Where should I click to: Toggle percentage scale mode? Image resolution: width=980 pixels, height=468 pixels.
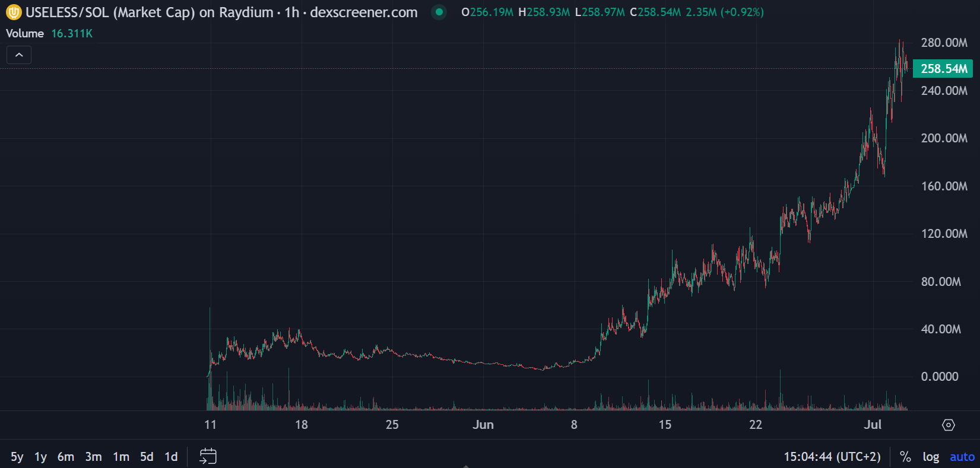point(905,457)
